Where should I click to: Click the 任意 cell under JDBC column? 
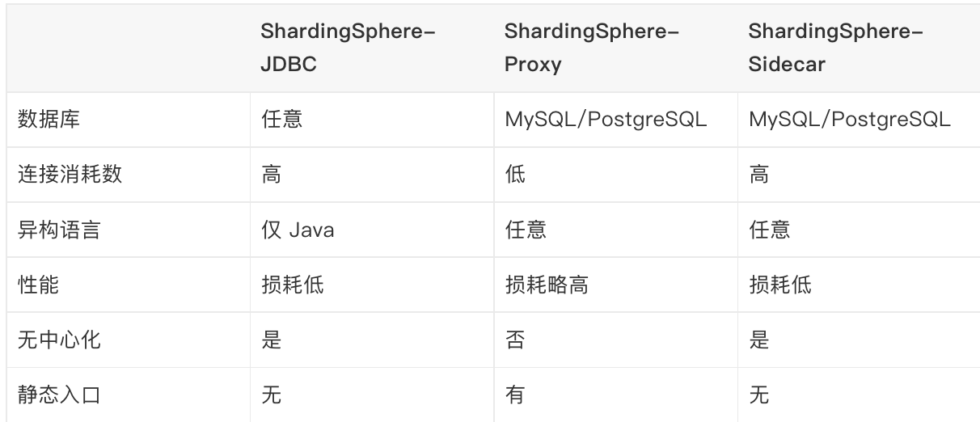(x=281, y=120)
